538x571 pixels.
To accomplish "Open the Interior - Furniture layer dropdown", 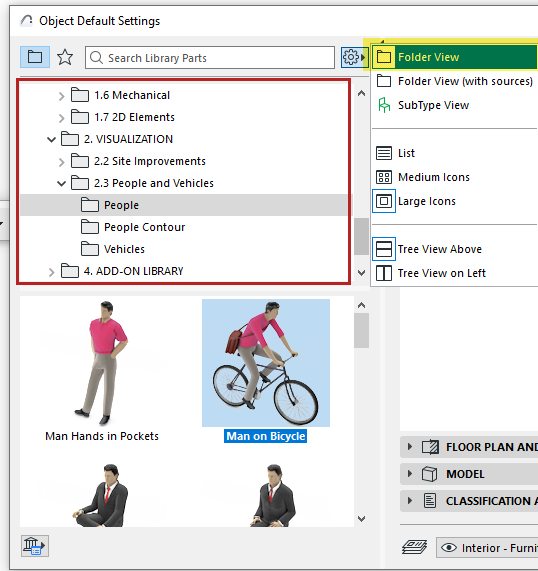I will (x=487, y=548).
